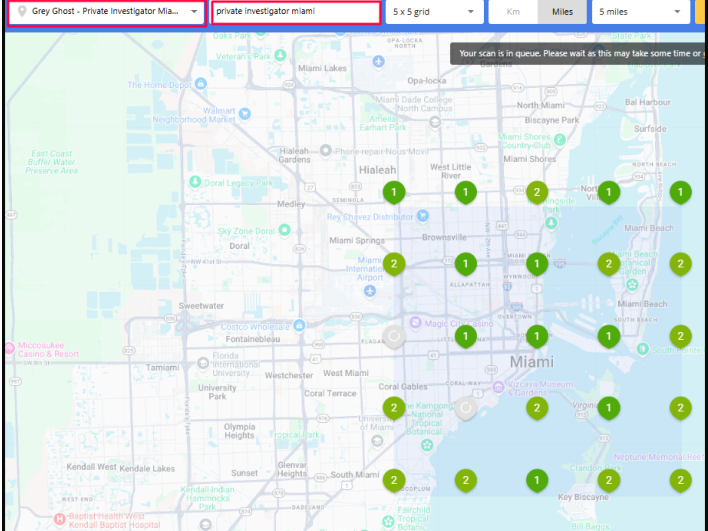
Task: Click the Walmart Neighborhood Market cart icon
Action: click(x=245, y=114)
